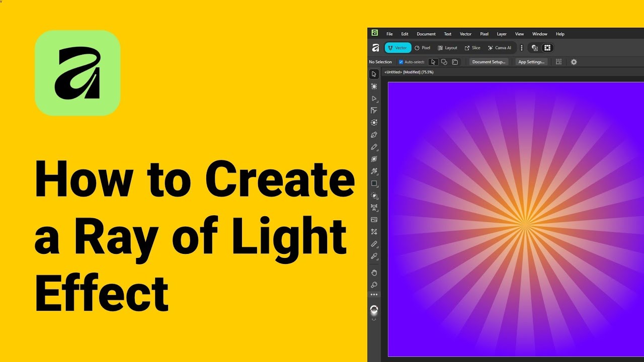Enable the stacked layers select mode button
This screenshot has height=362, width=644.
(455, 62)
